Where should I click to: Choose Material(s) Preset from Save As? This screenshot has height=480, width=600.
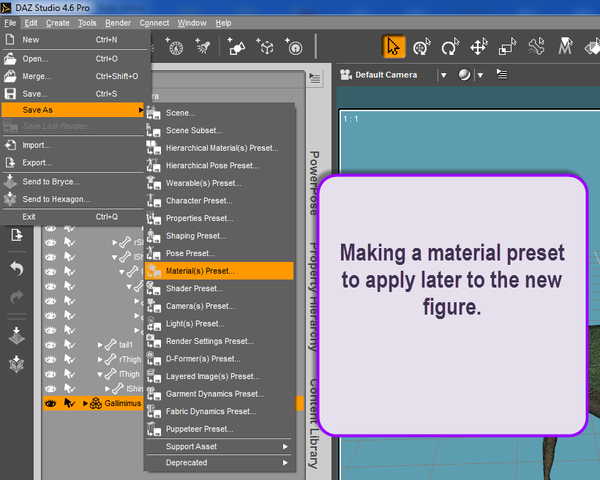click(x=219, y=271)
